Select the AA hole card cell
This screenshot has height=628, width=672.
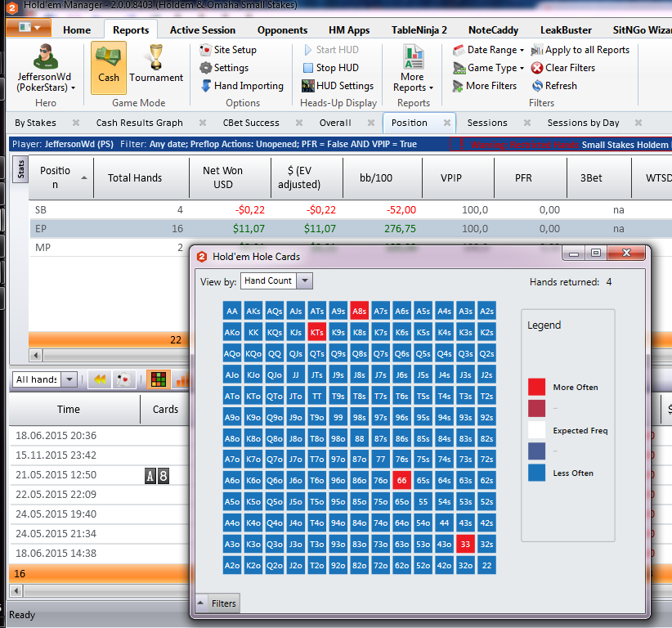232,312
